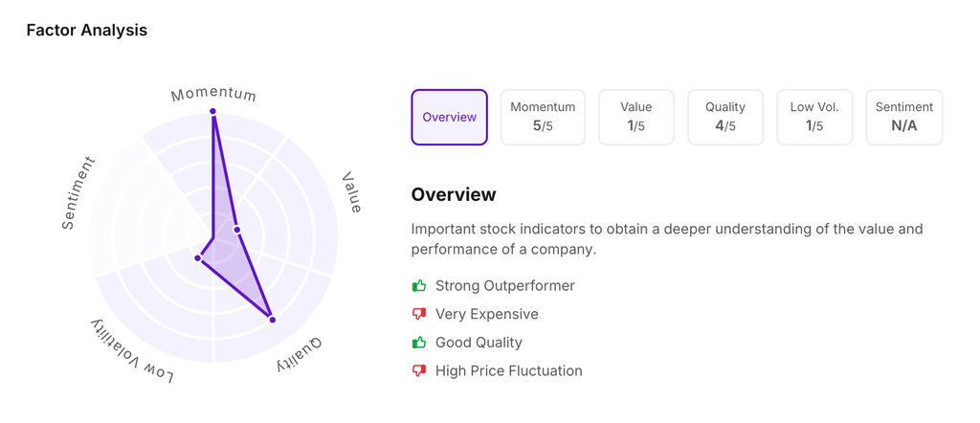Switch to the Value 1/5 tab

point(636,117)
